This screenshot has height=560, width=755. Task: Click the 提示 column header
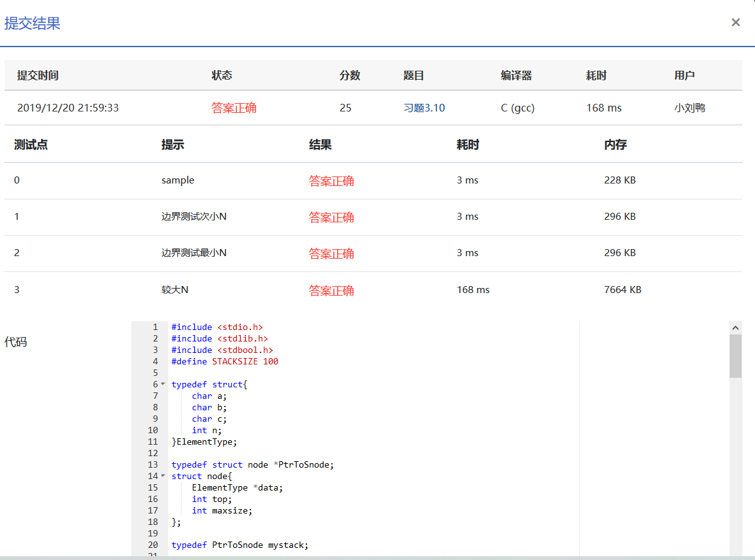[x=173, y=145]
